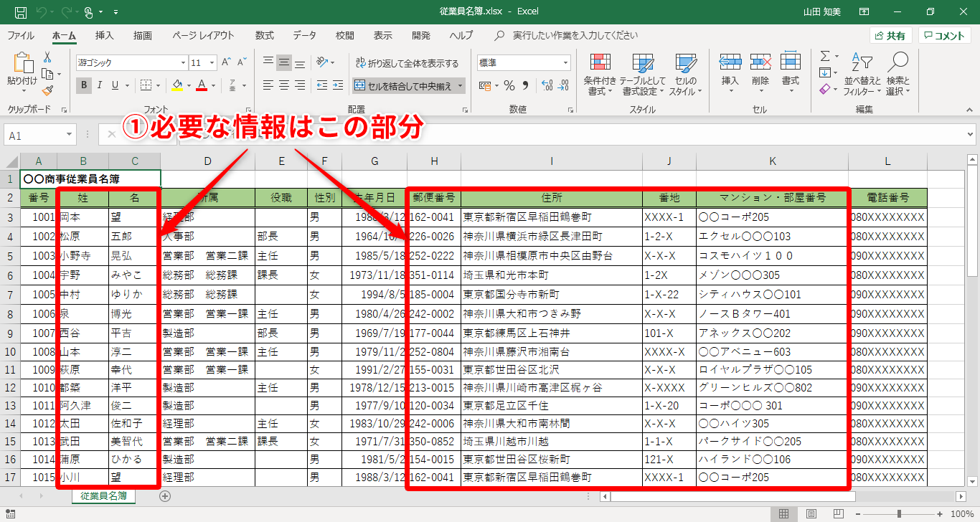The image size is (980, 522).
Task: Toggle wrap text (折り返して全体を表示する)
Action: pyautogui.click(x=406, y=63)
